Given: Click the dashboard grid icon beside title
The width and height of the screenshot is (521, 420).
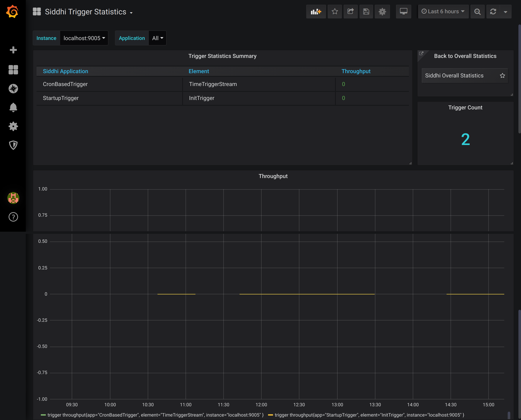Looking at the screenshot, I should pyautogui.click(x=37, y=12).
